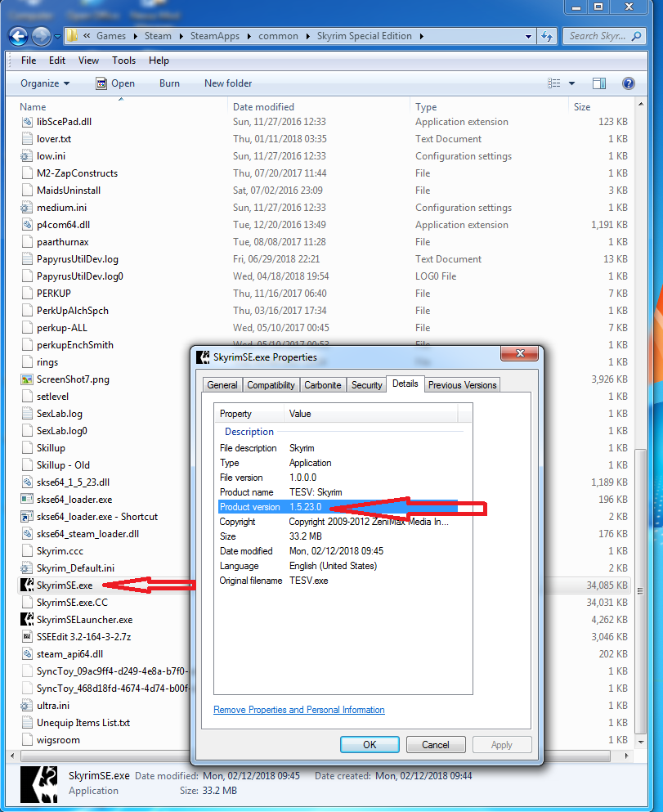663x812 pixels.
Task: Click the Open toolbar button
Action: [115, 83]
